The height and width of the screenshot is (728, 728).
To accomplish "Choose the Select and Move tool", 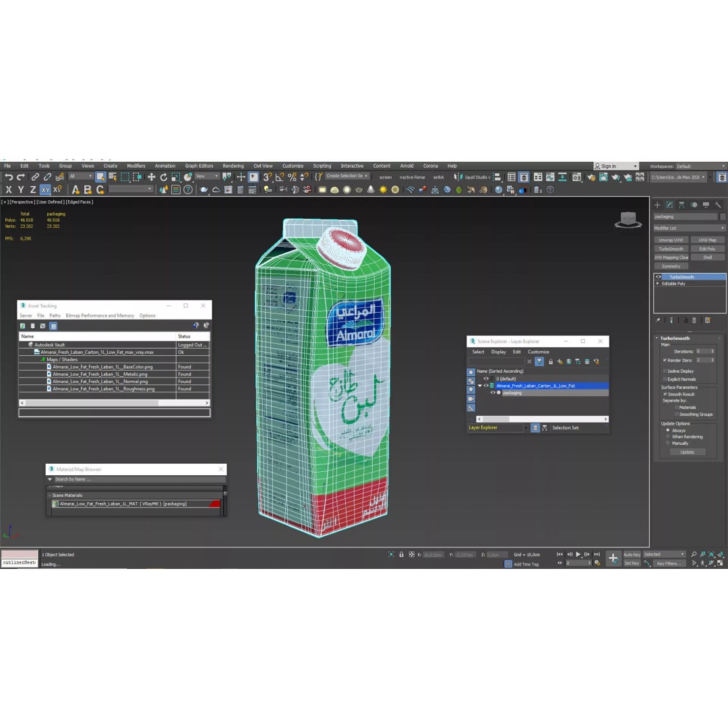I will coord(152,177).
